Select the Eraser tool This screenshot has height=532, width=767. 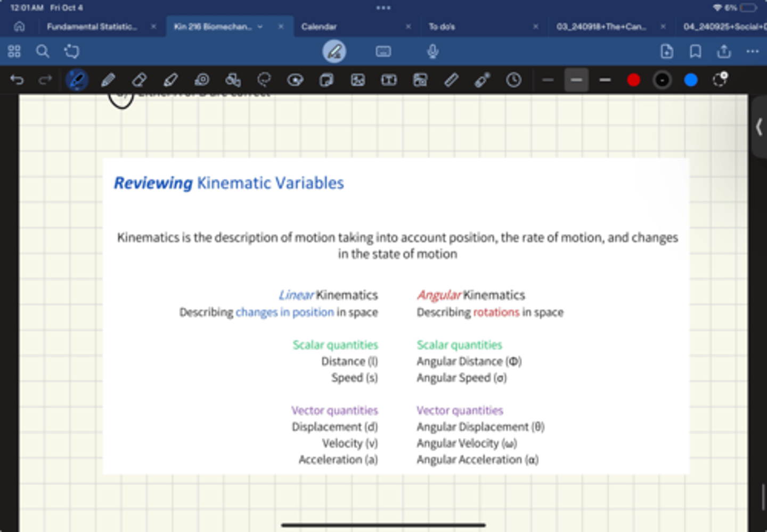click(x=139, y=80)
